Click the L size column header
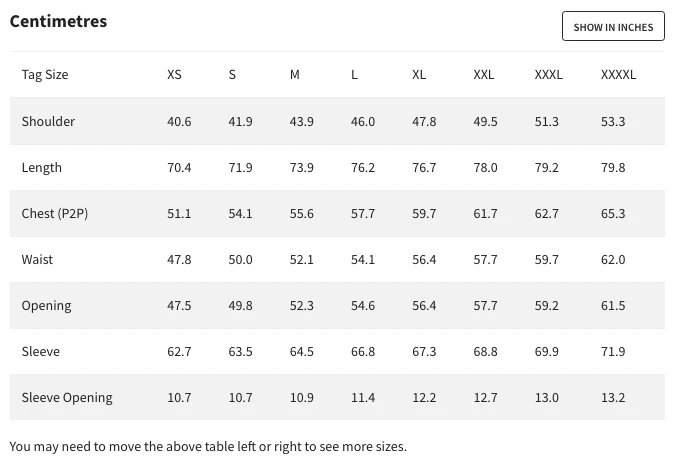 tap(355, 75)
